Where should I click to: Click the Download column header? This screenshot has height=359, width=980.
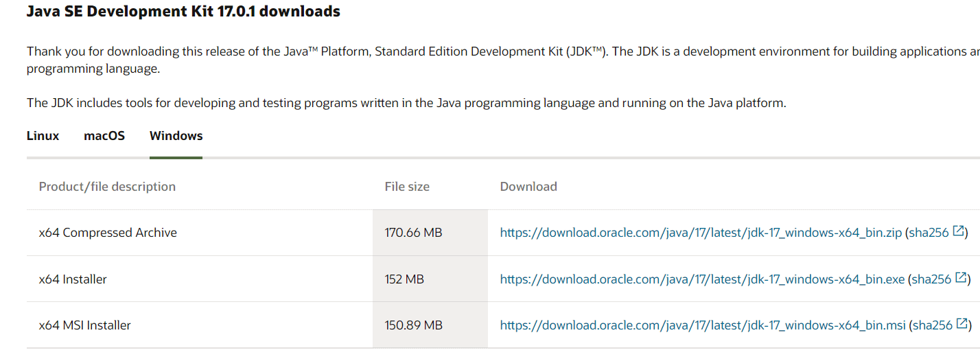(528, 187)
